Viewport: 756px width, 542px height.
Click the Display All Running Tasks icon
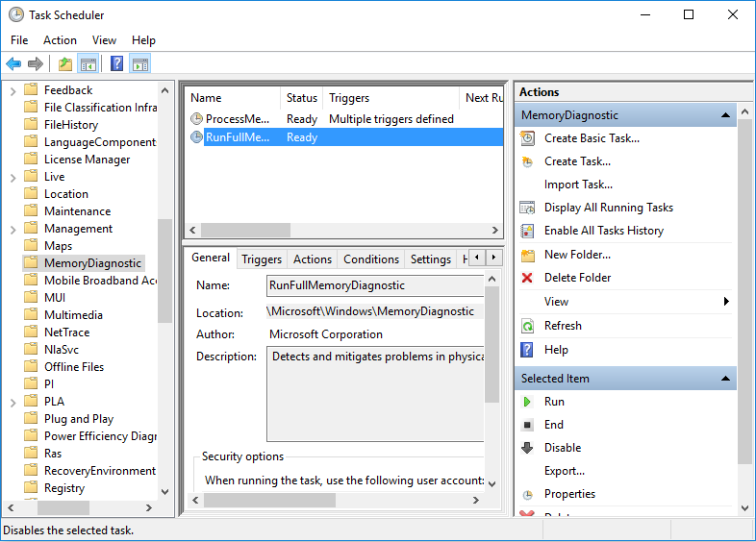coord(527,208)
